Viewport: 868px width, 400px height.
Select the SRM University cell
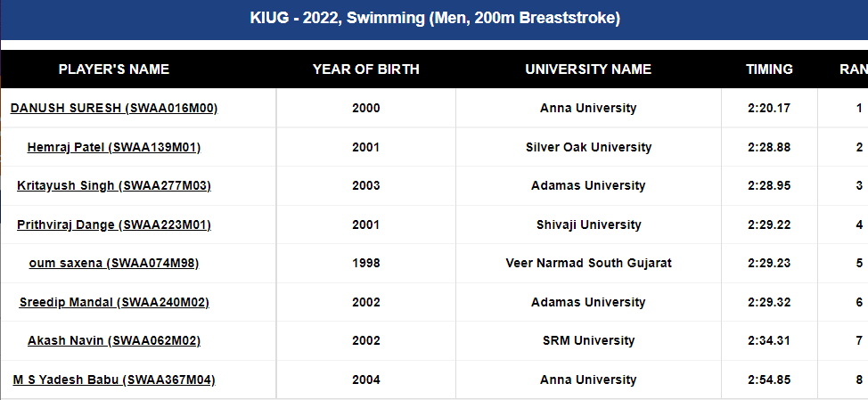[x=588, y=340]
